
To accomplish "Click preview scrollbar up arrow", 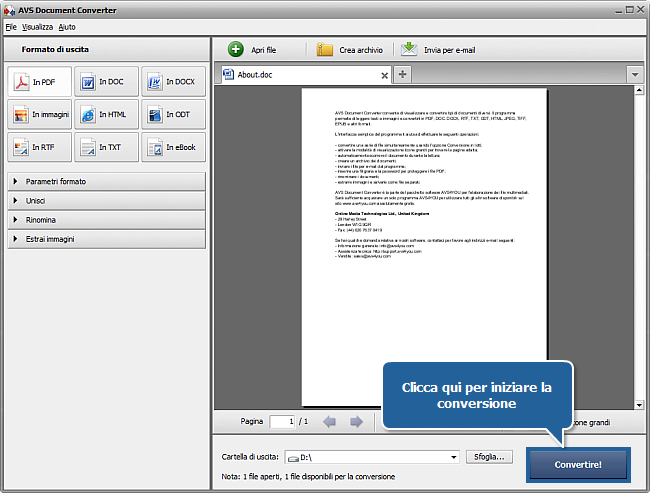I will coord(639,90).
